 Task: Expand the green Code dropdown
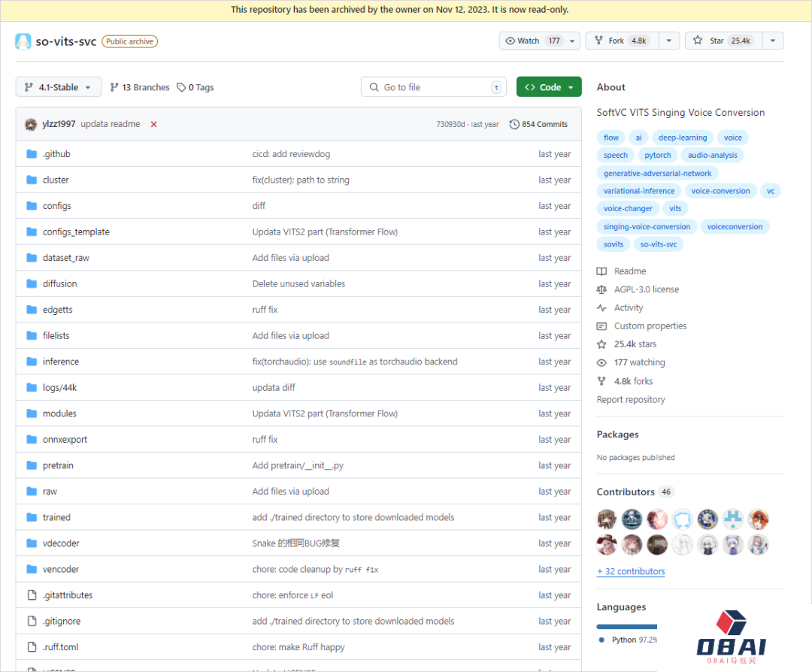coord(549,87)
